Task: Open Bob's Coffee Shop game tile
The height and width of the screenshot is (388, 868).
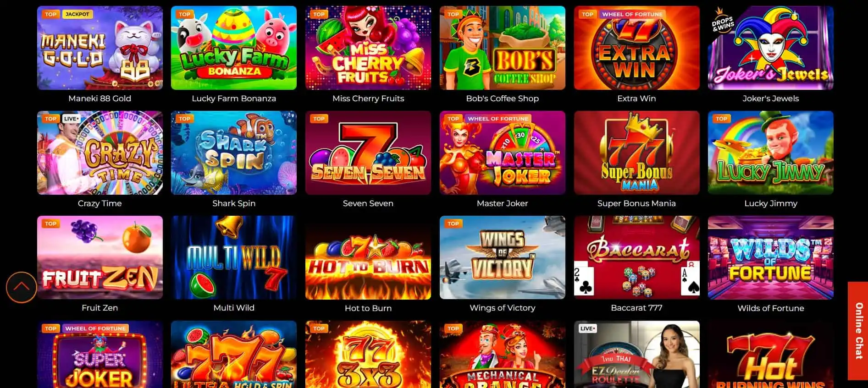Action: [x=503, y=48]
